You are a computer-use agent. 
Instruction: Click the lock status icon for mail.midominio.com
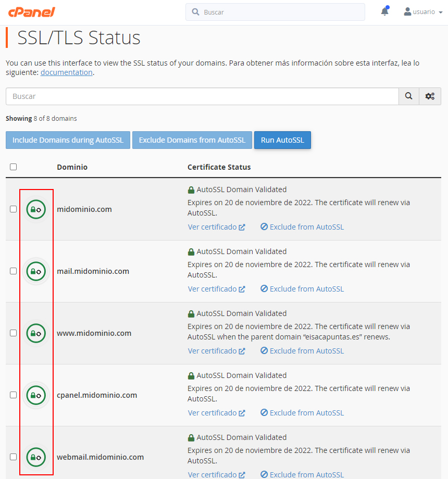tap(36, 271)
